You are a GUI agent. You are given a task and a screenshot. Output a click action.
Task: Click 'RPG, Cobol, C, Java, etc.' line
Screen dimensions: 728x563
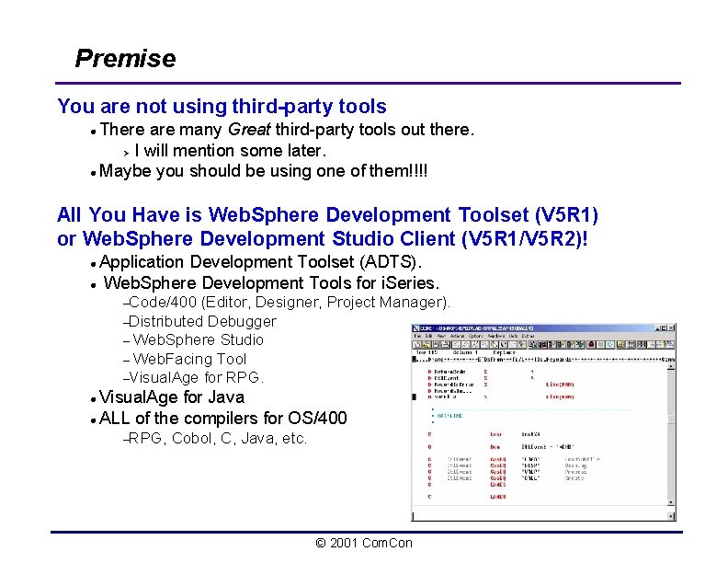coord(218,439)
